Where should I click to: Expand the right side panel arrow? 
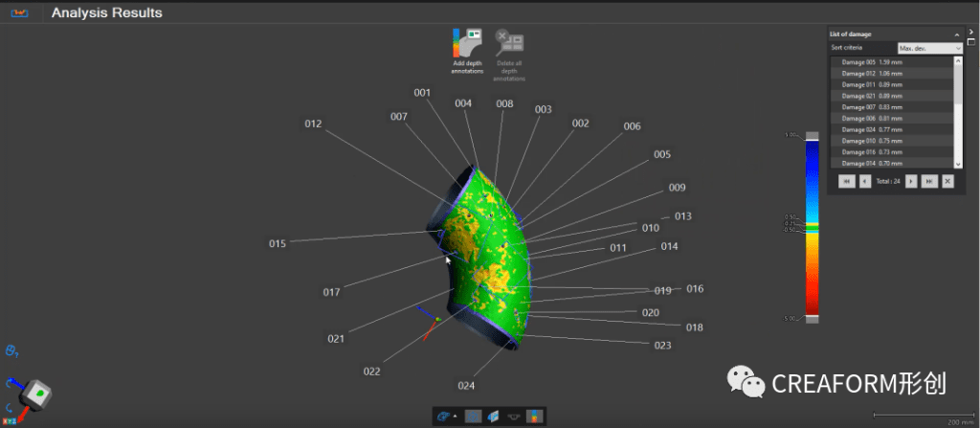tap(970, 32)
